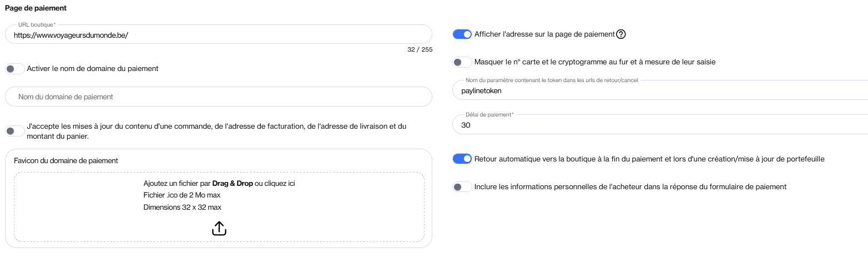The height and width of the screenshot is (258, 868).
Task: Turn on the "Masquer le n° carte" switch
Action: coord(462,62)
